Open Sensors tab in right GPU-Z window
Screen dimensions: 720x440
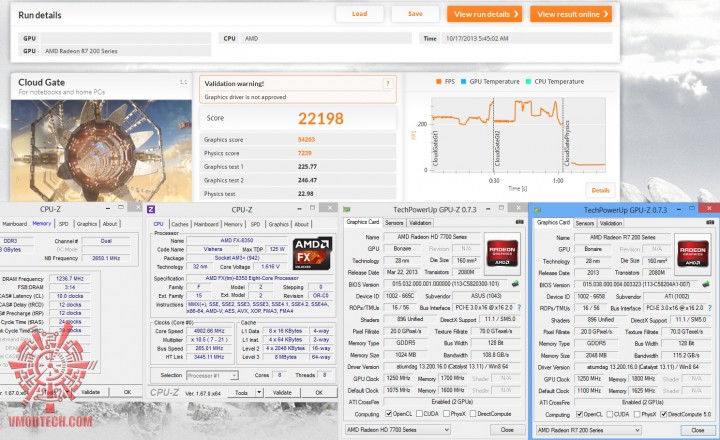[x=585, y=223]
